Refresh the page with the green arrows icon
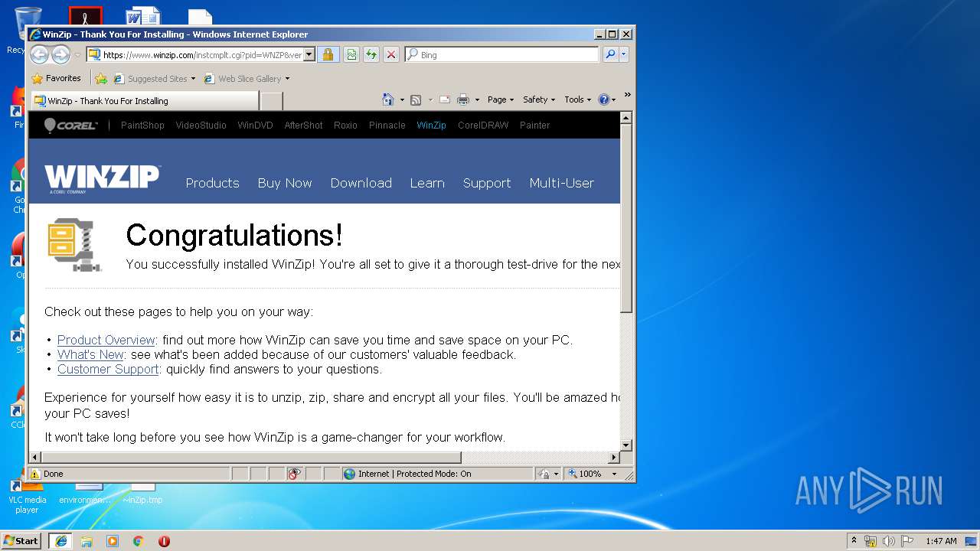The height and width of the screenshot is (551, 980). pyautogui.click(x=371, y=54)
